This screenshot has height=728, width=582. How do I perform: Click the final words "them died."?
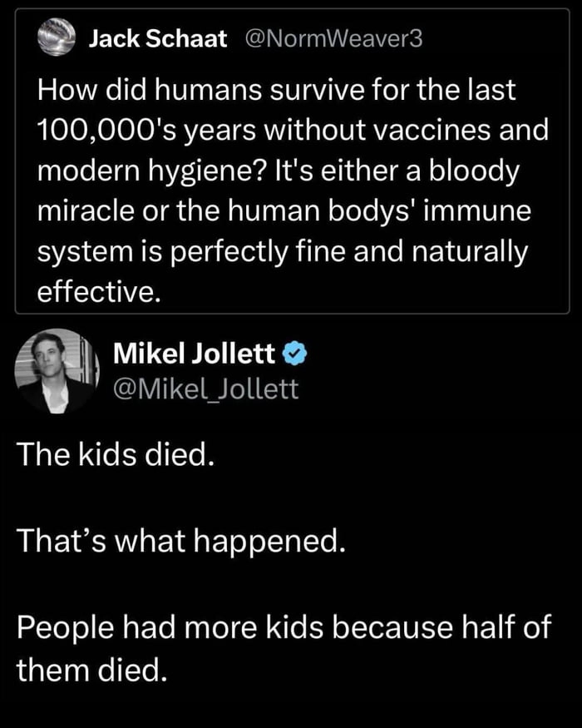click(x=93, y=667)
